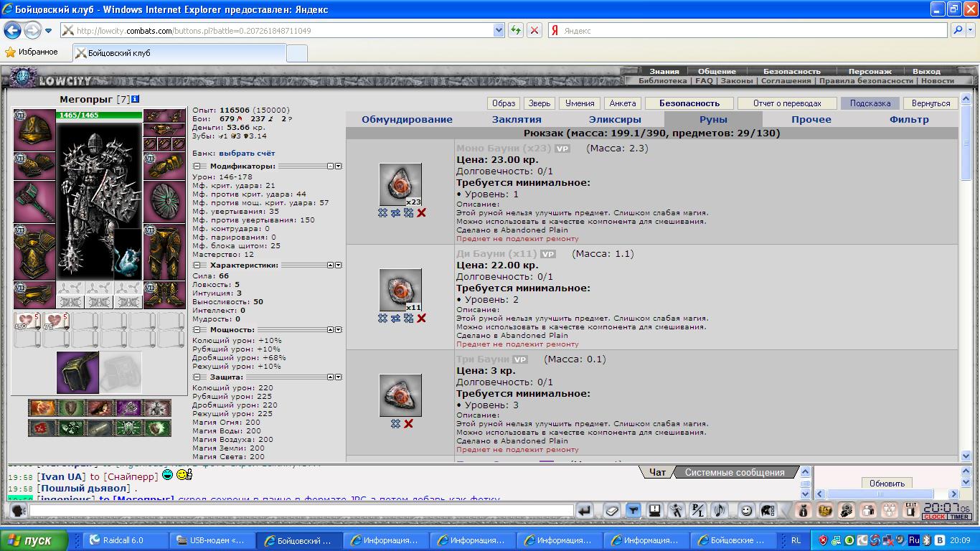Click the running figure icon in chat bar
980x551 pixels.
[677, 510]
